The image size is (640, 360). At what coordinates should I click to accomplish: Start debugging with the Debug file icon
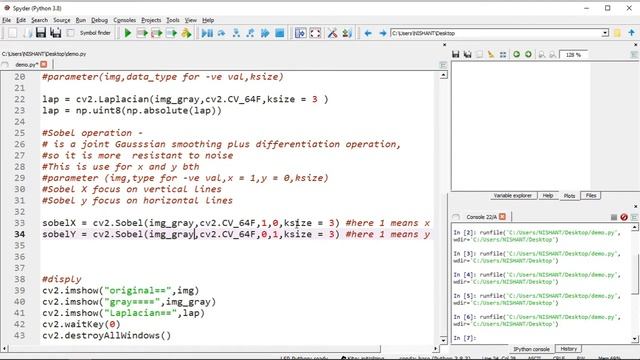207,33
